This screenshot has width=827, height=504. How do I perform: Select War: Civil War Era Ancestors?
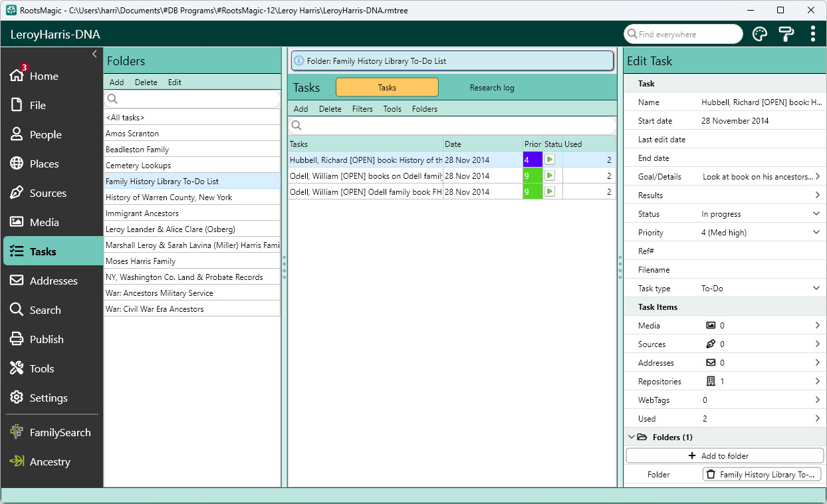[x=192, y=309]
